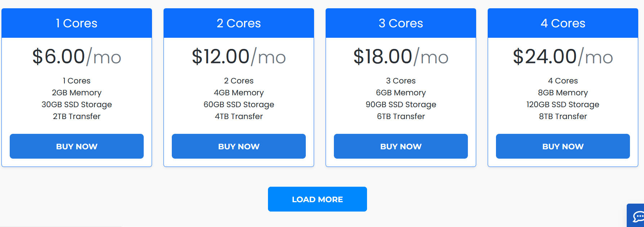Click the $6.00/mo price text
Screen dimensions: 644x227
[x=77, y=57]
